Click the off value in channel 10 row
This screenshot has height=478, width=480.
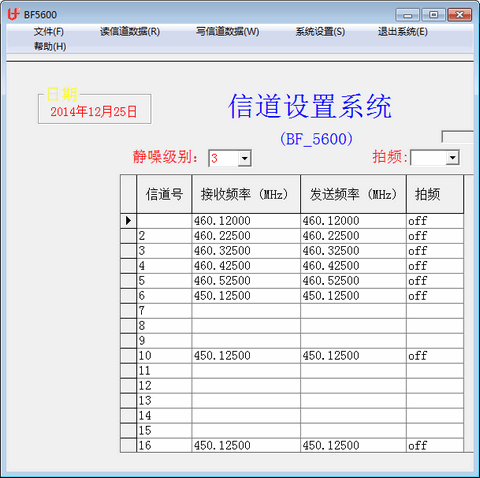tap(435, 356)
